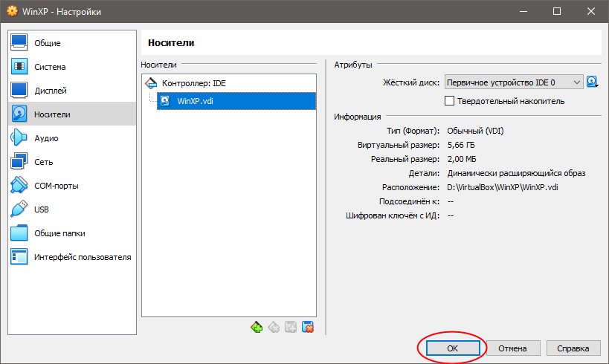The width and height of the screenshot is (609, 364).
Task: Click the remove controller icon
Action: pyautogui.click(x=274, y=327)
